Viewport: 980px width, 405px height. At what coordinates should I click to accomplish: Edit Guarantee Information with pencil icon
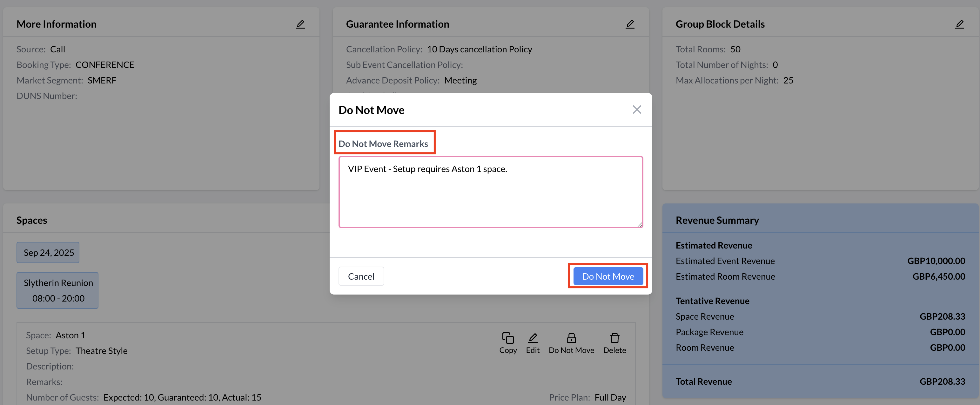pos(630,24)
